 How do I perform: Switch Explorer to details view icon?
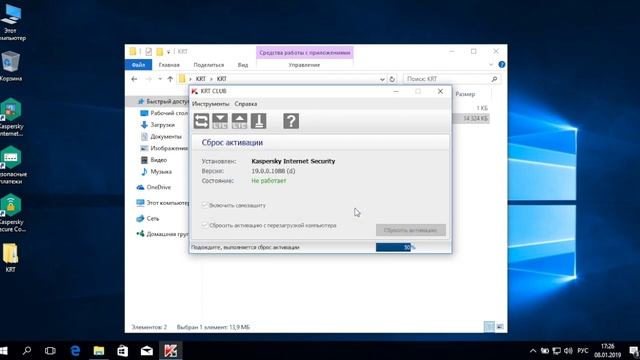click(x=489, y=327)
